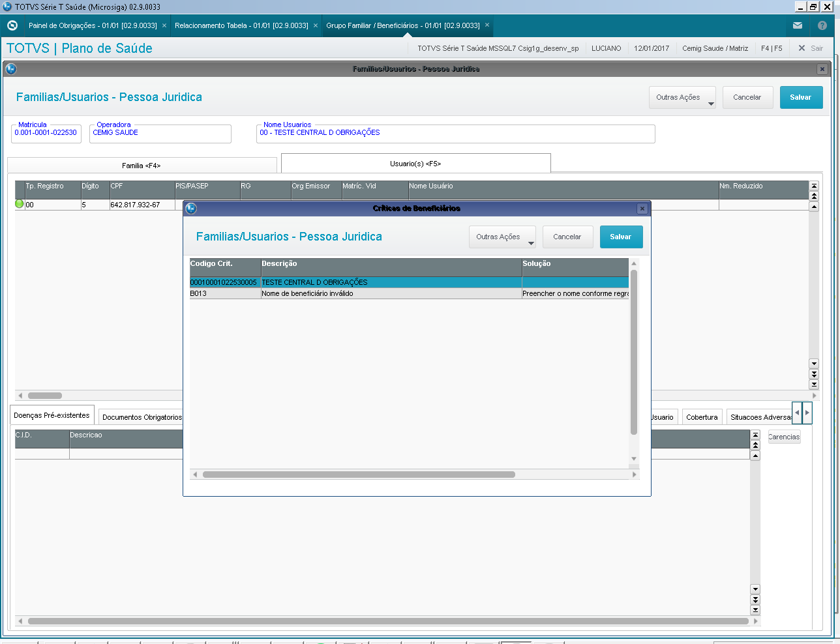
Task: Click the critiques list scroll-down arrow
Action: click(634, 459)
